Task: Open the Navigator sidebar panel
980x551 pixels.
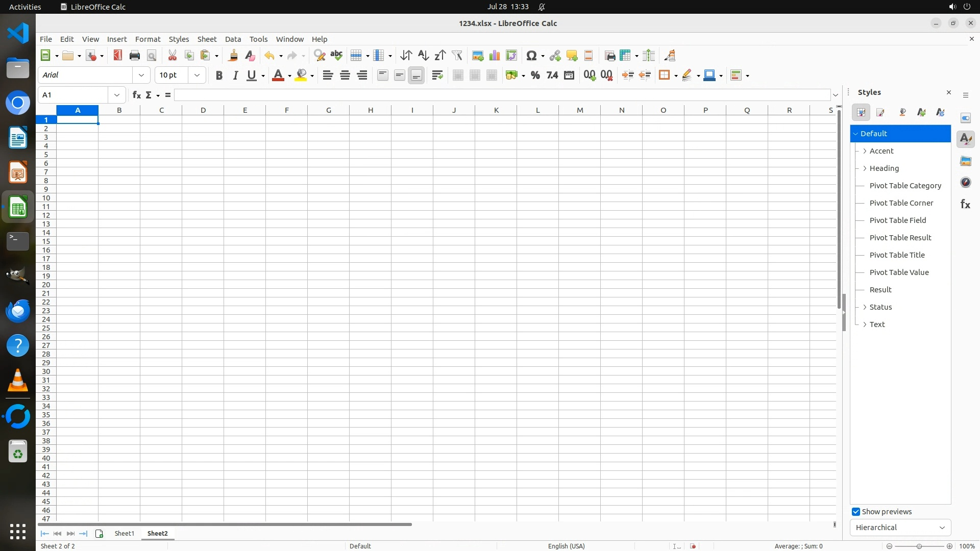Action: 965,183
